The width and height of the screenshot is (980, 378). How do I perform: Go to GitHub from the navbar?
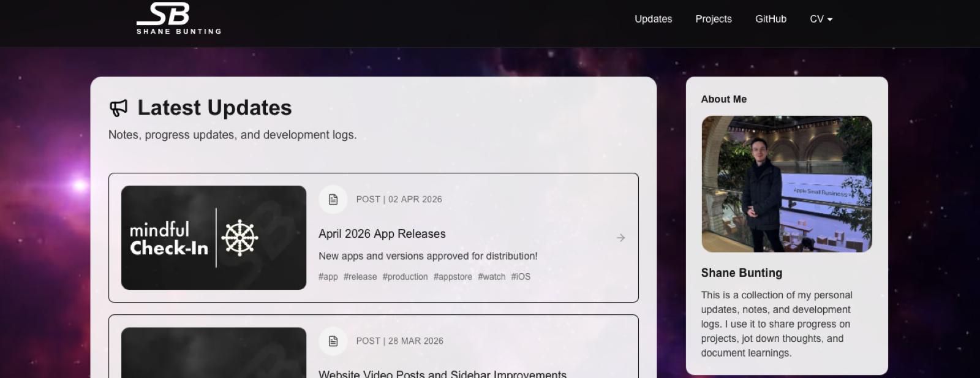771,19
